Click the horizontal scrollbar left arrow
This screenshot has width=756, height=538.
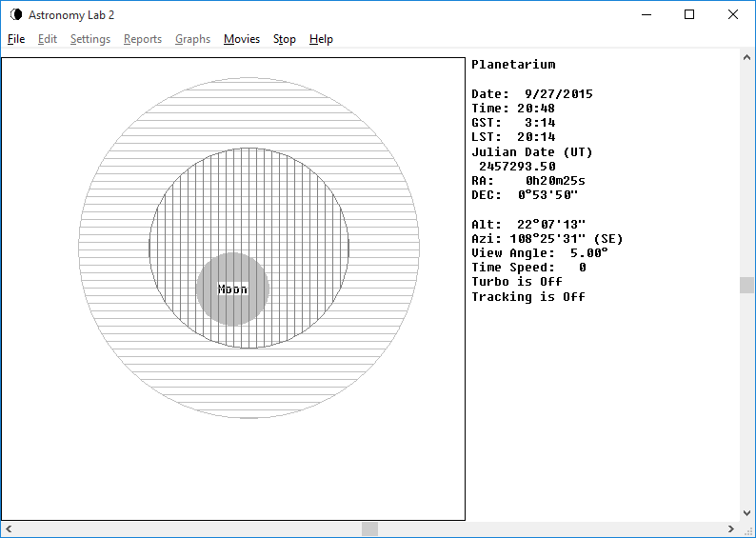click(x=9, y=528)
